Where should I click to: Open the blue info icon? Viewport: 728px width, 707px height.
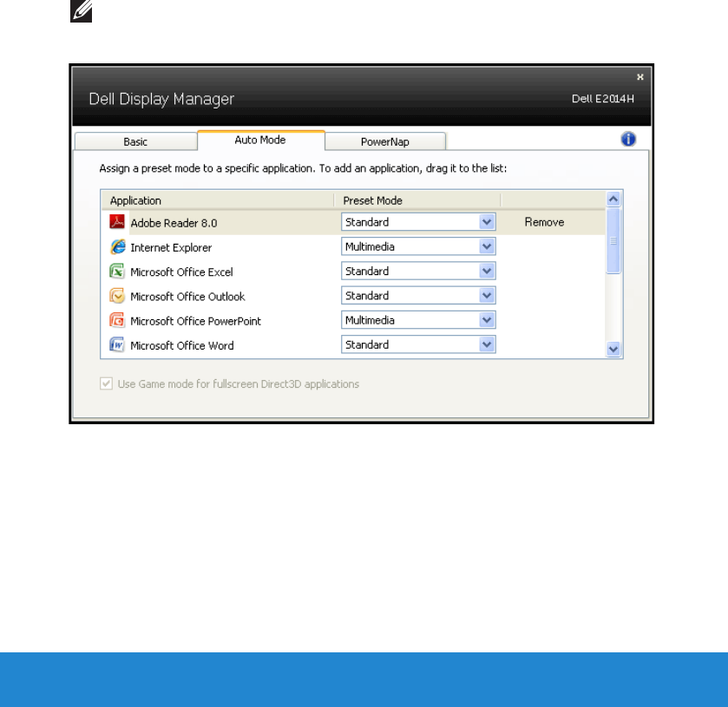[628, 140]
